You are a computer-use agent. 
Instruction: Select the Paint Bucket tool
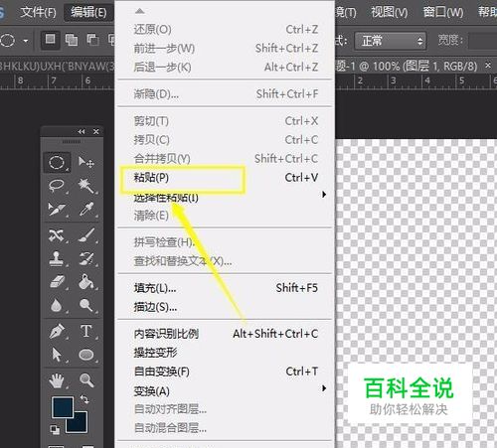tap(85, 282)
